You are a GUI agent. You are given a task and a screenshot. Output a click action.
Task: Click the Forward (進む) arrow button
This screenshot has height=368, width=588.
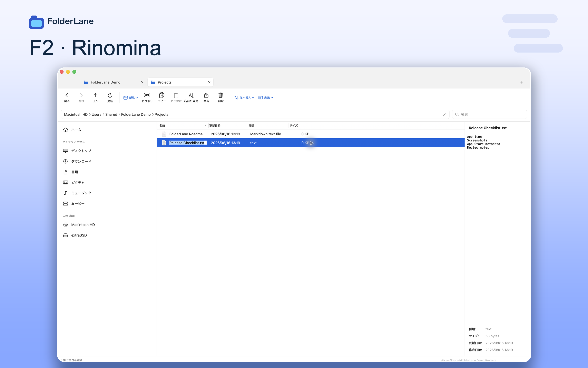click(x=81, y=97)
